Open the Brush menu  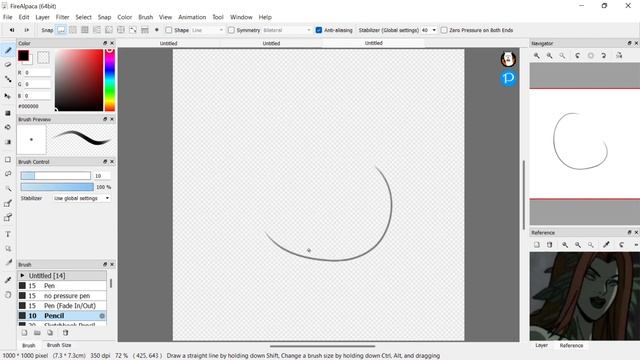tap(145, 17)
